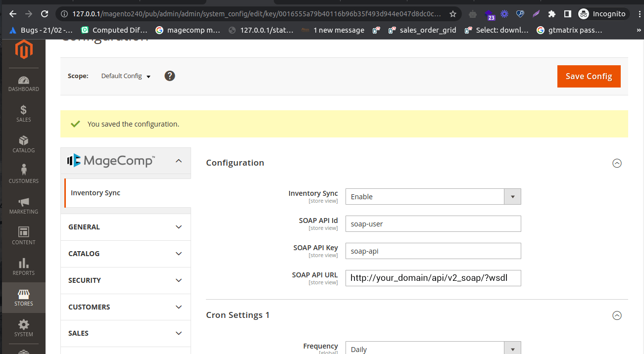The image size is (644, 354).
Task: Click the System gear icon in the sidebar
Action: (x=23, y=328)
